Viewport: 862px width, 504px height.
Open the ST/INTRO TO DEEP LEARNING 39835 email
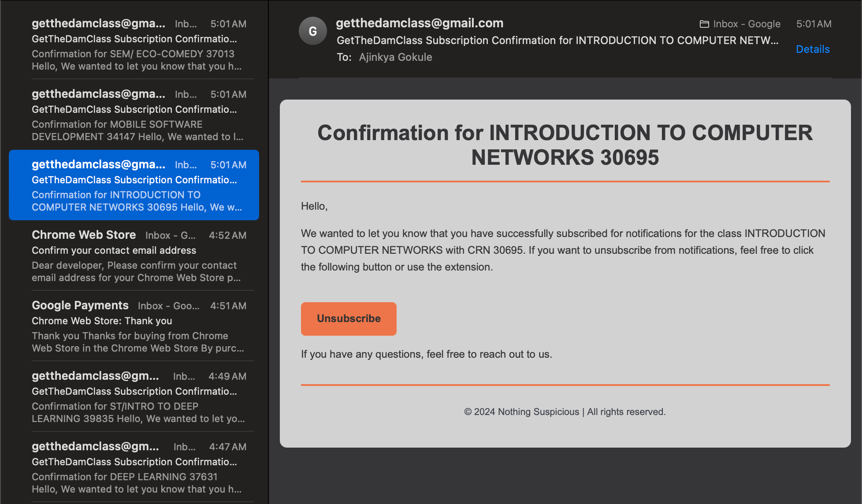tap(137, 397)
